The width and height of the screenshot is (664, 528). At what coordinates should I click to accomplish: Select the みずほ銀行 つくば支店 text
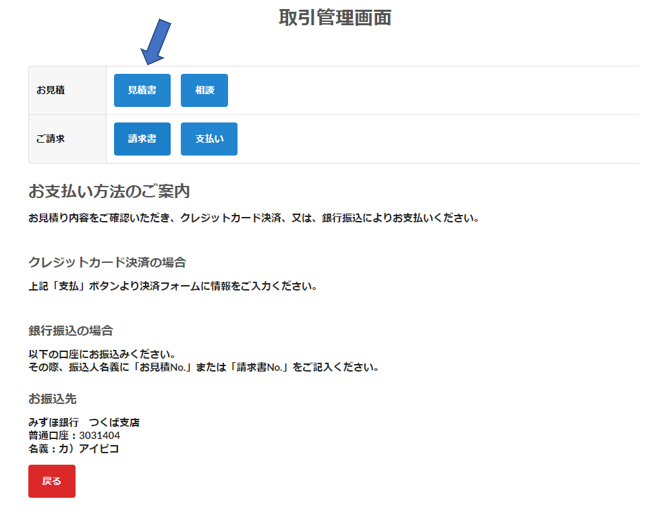coord(84,422)
